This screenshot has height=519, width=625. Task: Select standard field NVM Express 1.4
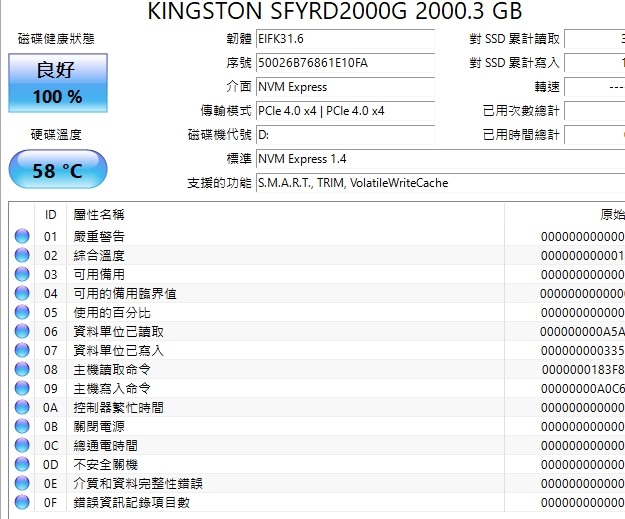[440, 159]
